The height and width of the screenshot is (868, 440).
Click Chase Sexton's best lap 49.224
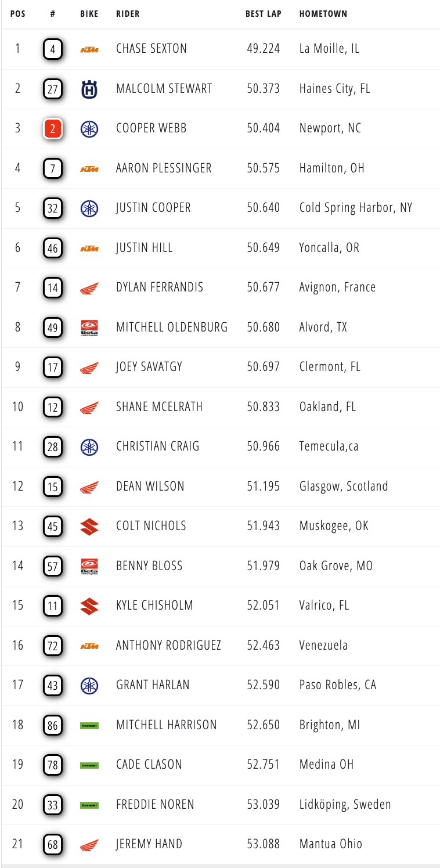point(264,49)
